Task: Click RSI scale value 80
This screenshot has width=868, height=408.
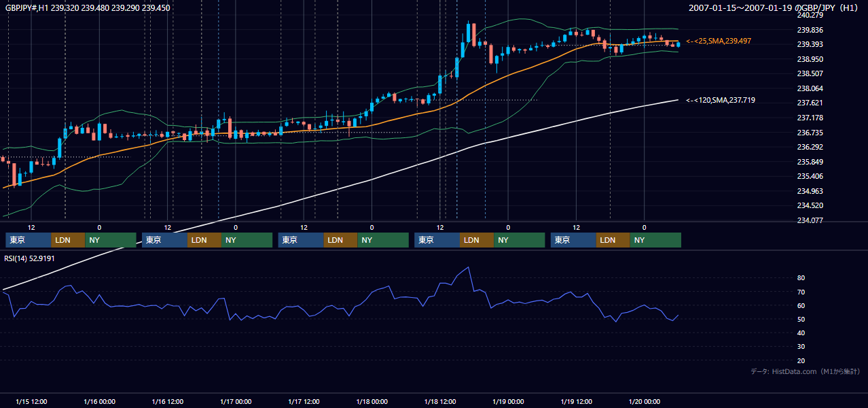Action: 801,278
